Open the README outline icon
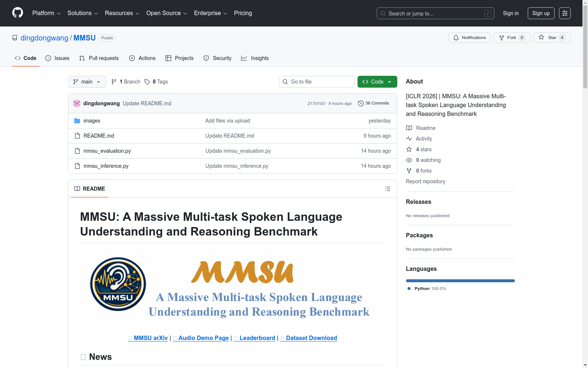588x368 pixels. tap(388, 189)
